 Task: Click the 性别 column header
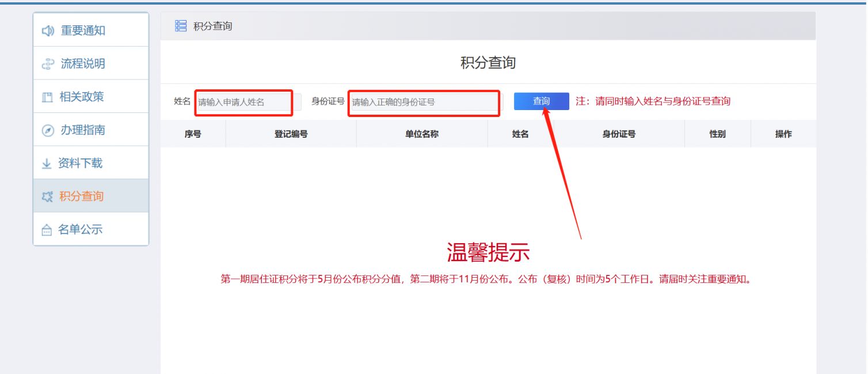click(x=717, y=134)
